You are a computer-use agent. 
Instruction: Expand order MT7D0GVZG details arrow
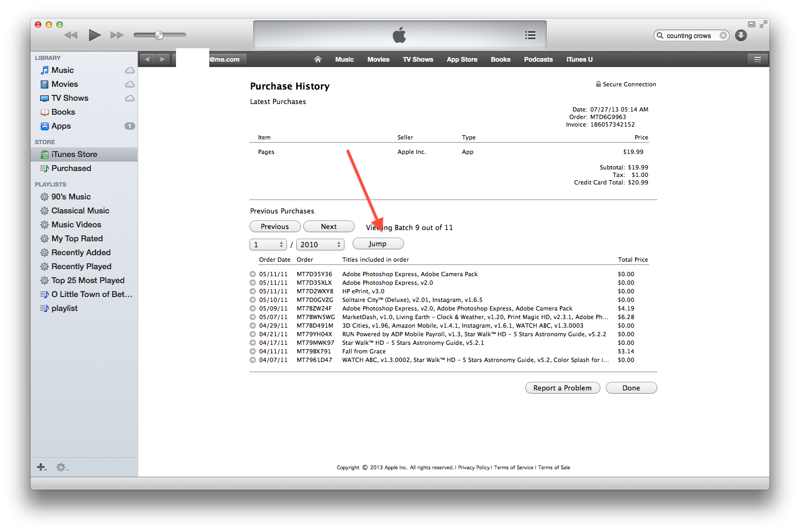(x=253, y=300)
